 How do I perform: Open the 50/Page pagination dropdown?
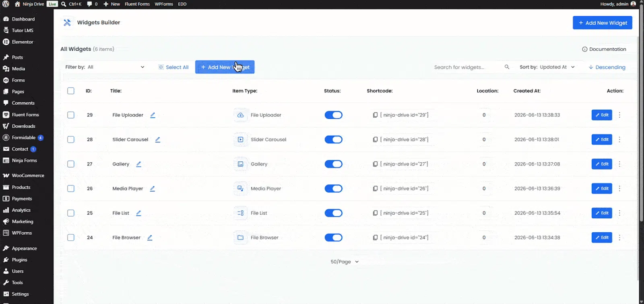pos(345,262)
